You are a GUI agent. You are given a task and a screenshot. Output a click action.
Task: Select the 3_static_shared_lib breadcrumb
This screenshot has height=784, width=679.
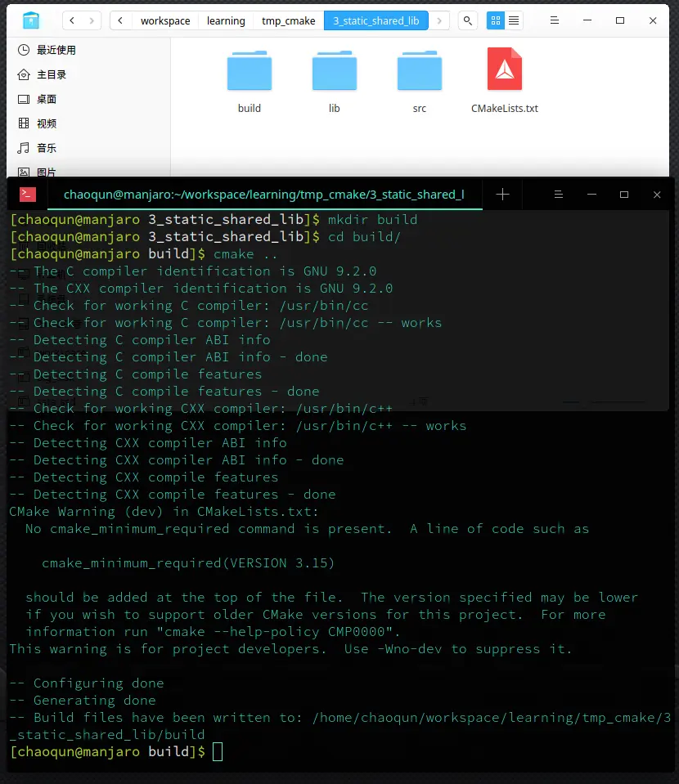pos(375,20)
